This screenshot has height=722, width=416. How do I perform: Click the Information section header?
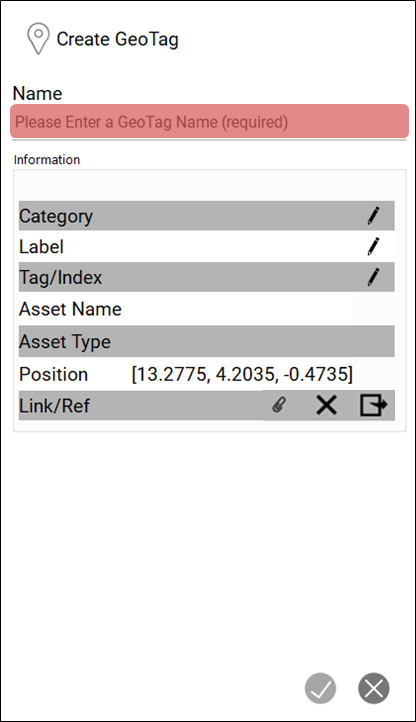click(47, 160)
